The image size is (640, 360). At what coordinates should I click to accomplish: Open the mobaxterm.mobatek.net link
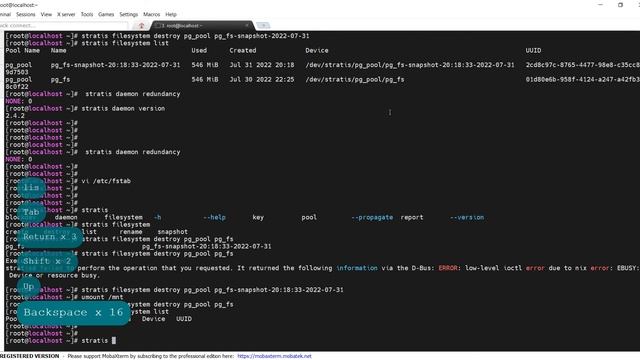[x=274, y=356]
